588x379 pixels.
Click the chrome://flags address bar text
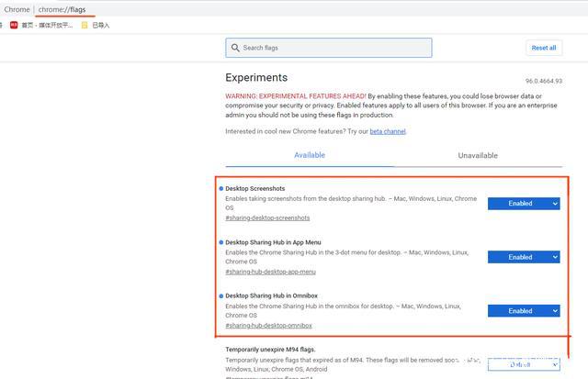[x=62, y=9]
